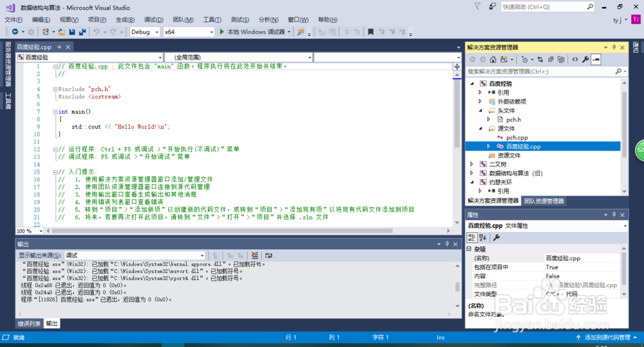This screenshot has height=347, width=644.
Task: Open the 生成(B) menu
Action: click(126, 20)
